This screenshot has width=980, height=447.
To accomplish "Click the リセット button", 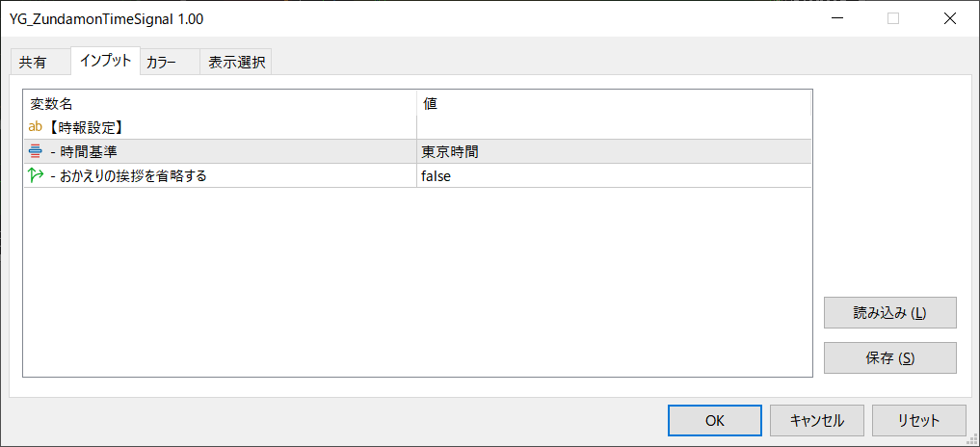I will 918,420.
